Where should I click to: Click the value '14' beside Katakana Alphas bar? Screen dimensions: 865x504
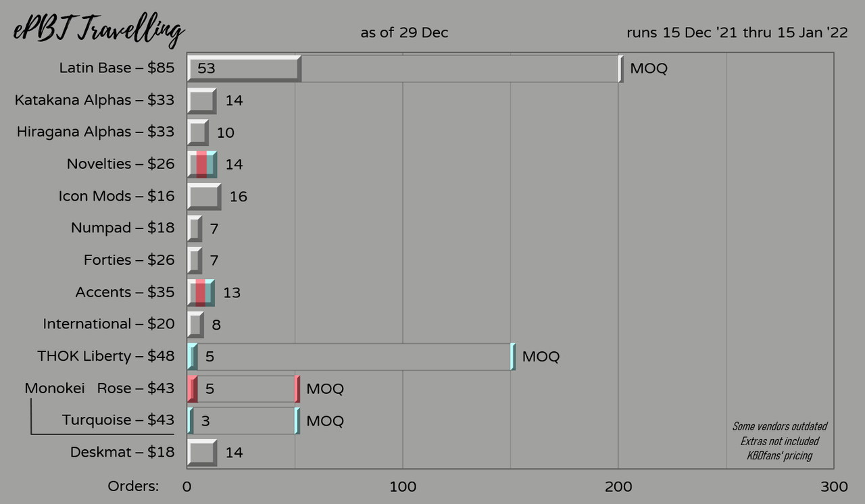point(234,101)
